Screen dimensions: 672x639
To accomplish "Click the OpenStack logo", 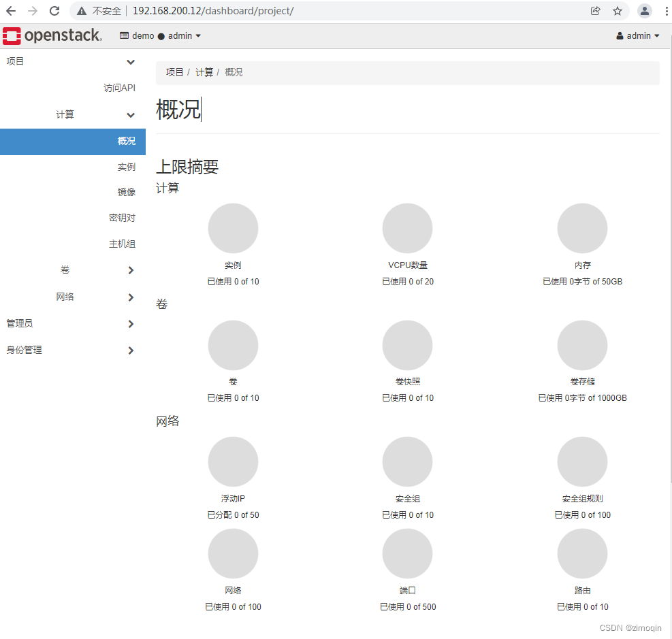I will point(52,35).
